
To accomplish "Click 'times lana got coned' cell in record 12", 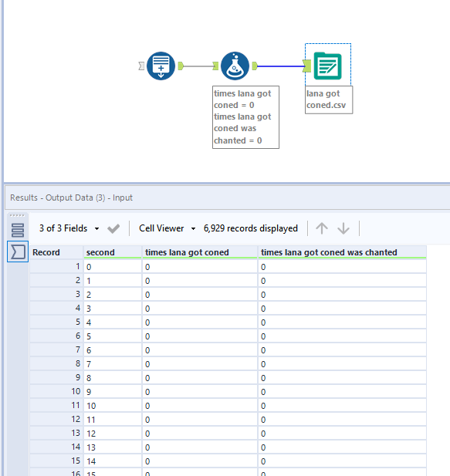I will [200, 419].
